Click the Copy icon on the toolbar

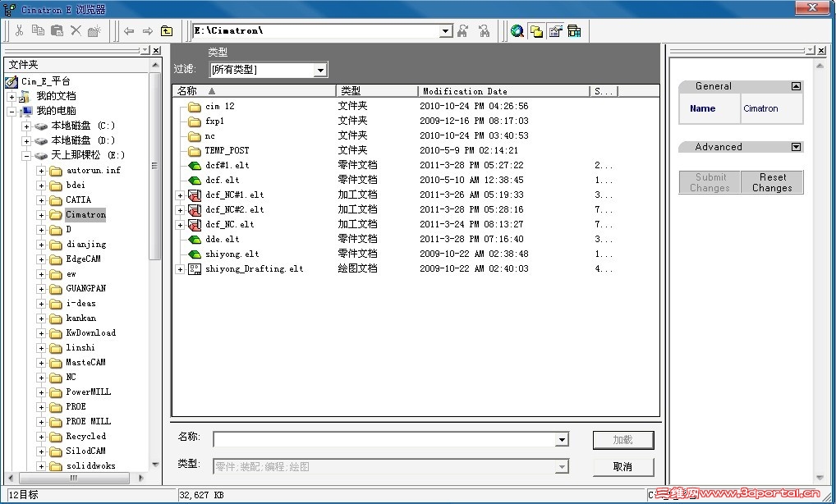(38, 30)
